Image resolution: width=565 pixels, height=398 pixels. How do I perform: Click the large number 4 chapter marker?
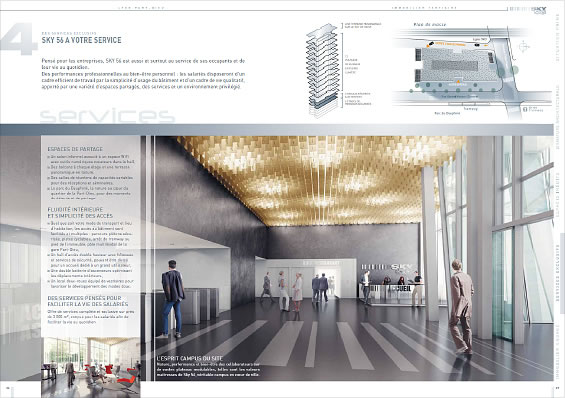(x=19, y=39)
